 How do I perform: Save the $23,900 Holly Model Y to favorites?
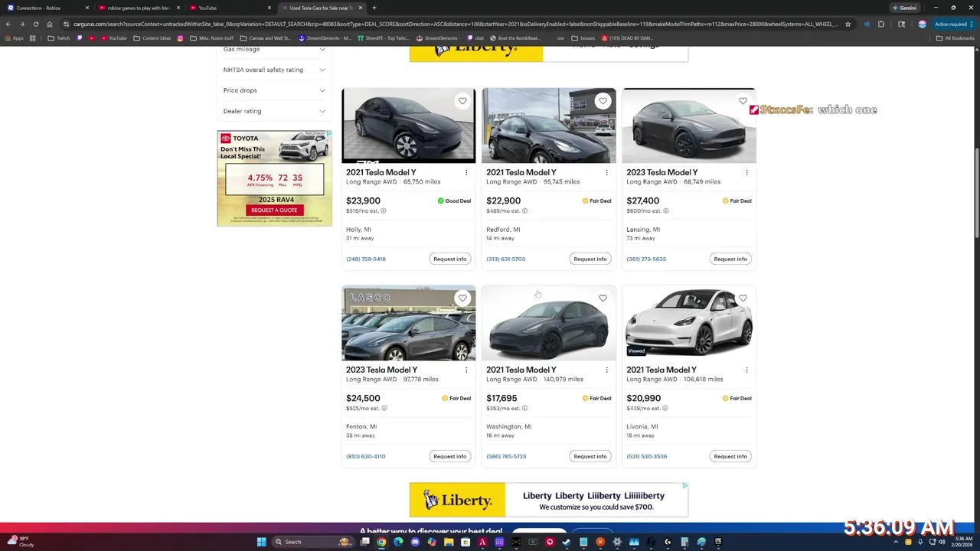point(462,101)
